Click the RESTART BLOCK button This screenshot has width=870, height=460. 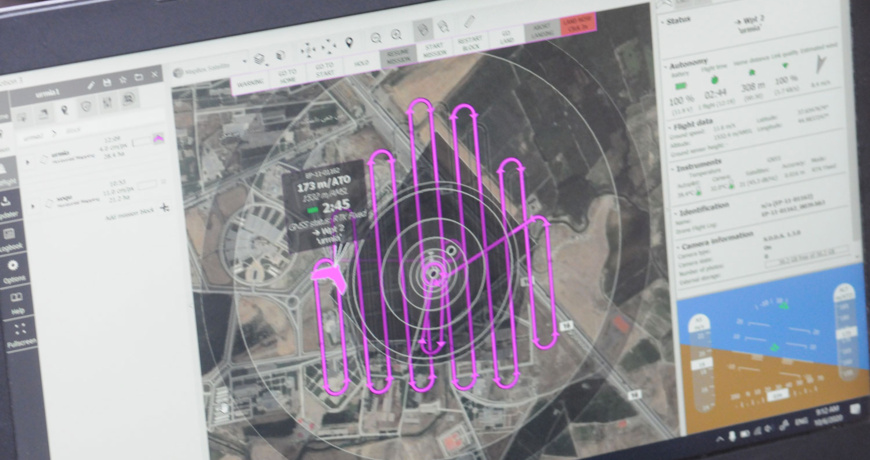tap(469, 43)
